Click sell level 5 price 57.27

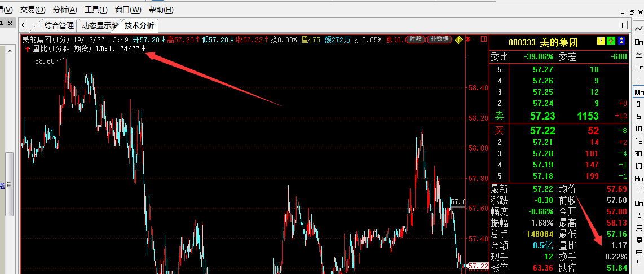[x=543, y=69]
